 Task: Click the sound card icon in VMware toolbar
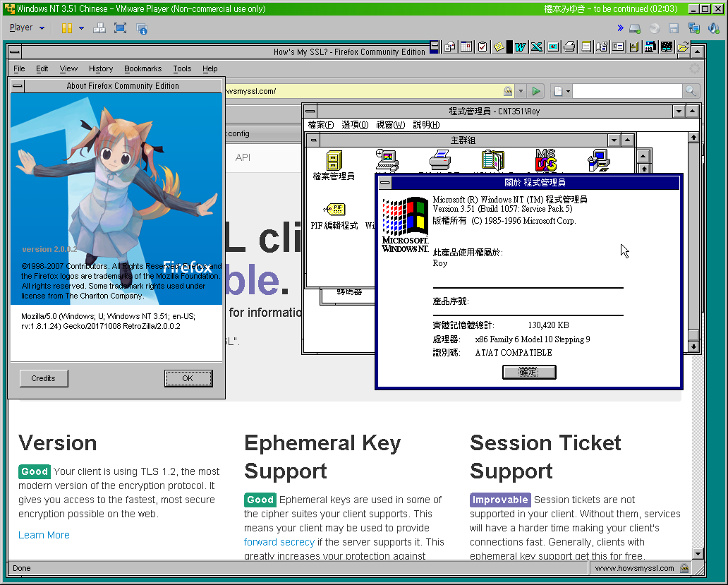(x=714, y=28)
